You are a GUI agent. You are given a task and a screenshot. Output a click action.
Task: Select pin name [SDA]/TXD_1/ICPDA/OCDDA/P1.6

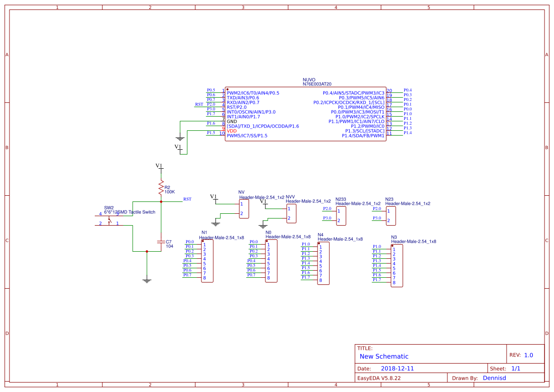pos(263,126)
